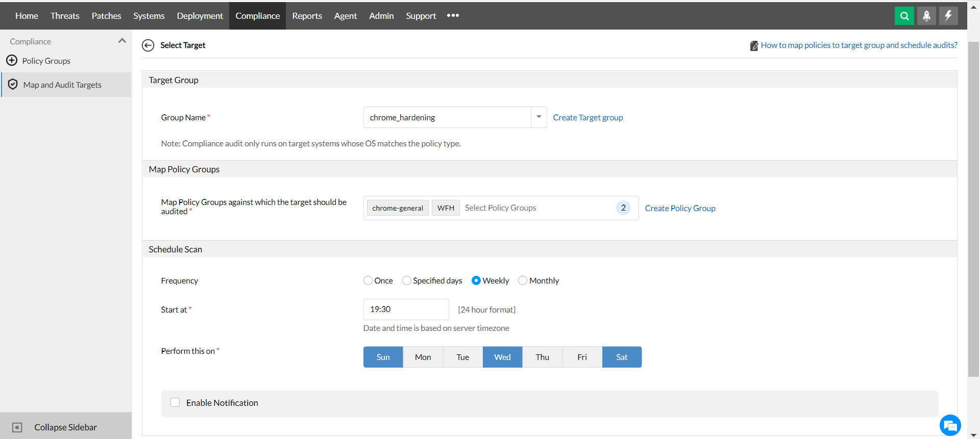Click the Policy Groups plus icon
The width and height of the screenshot is (980, 439).
(x=12, y=61)
